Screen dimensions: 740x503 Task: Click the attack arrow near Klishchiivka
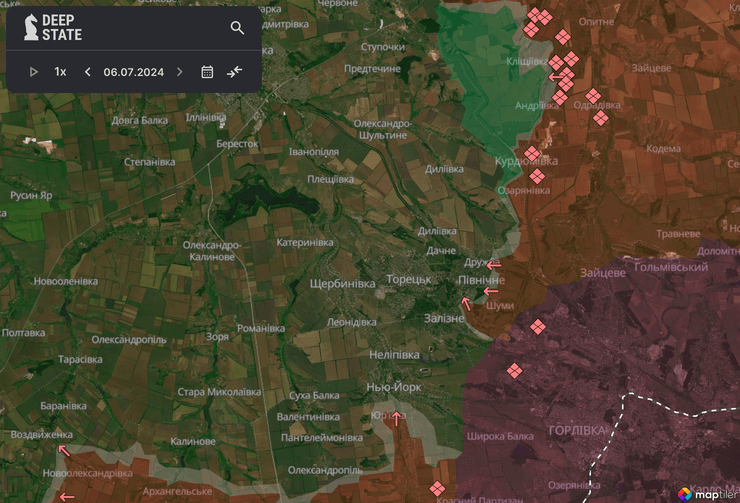click(555, 76)
